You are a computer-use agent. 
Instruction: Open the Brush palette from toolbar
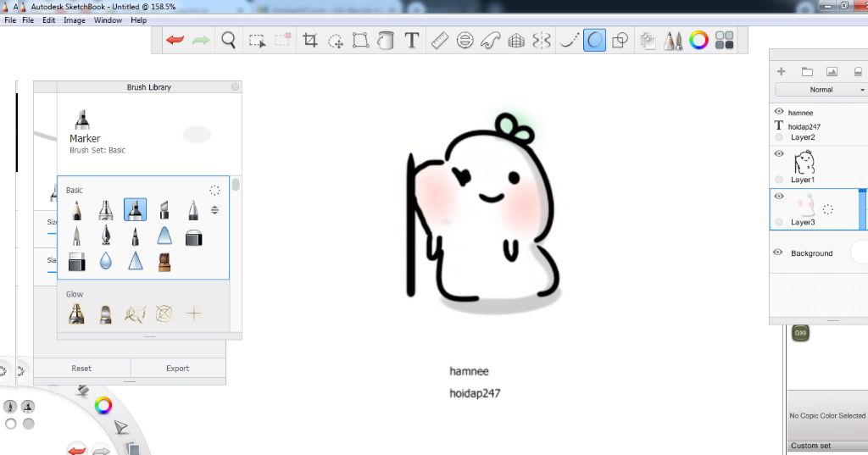pyautogui.click(x=672, y=40)
